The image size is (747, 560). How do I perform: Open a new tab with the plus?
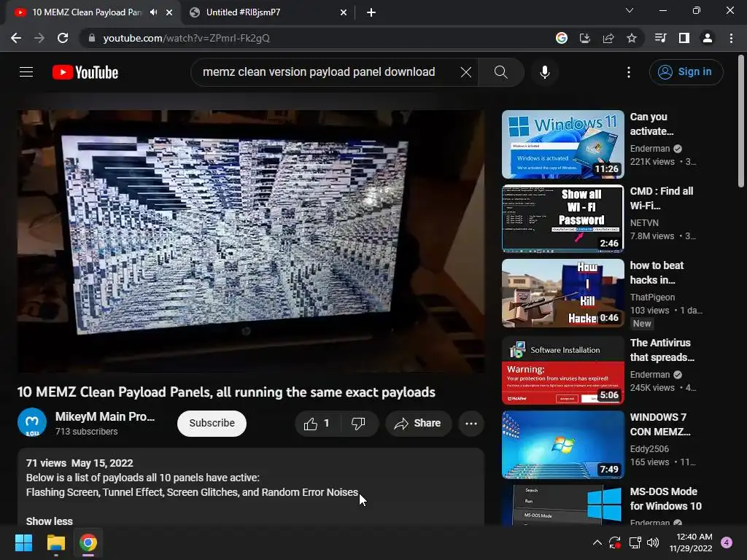coord(371,12)
